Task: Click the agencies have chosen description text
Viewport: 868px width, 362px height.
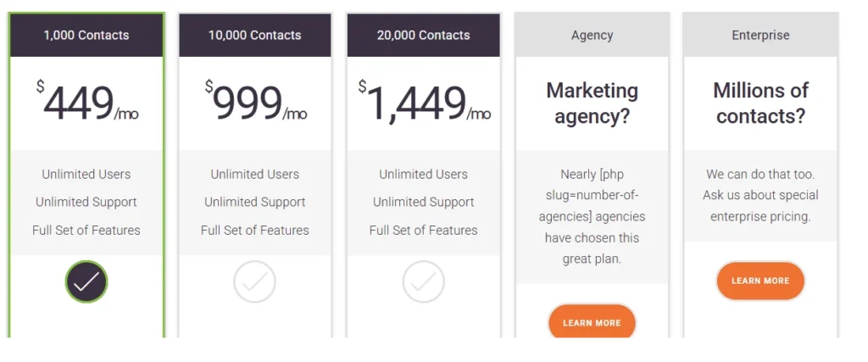Action: tap(592, 216)
